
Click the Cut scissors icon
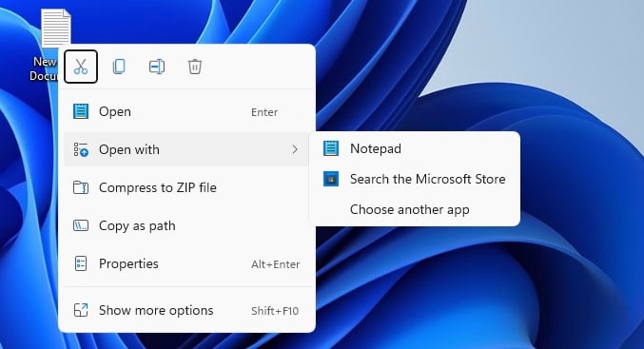(81, 67)
